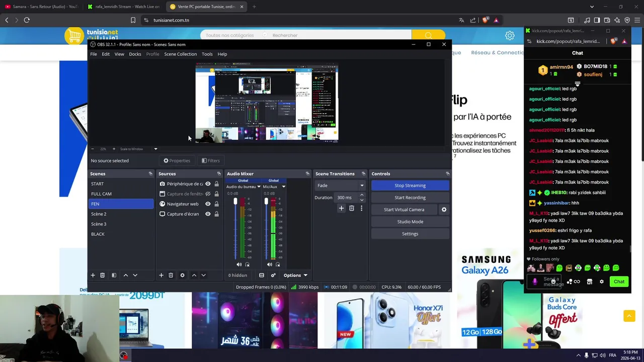Click Stop Streaming button
Image resolution: width=644 pixels, height=362 pixels.
pyautogui.click(x=410, y=186)
